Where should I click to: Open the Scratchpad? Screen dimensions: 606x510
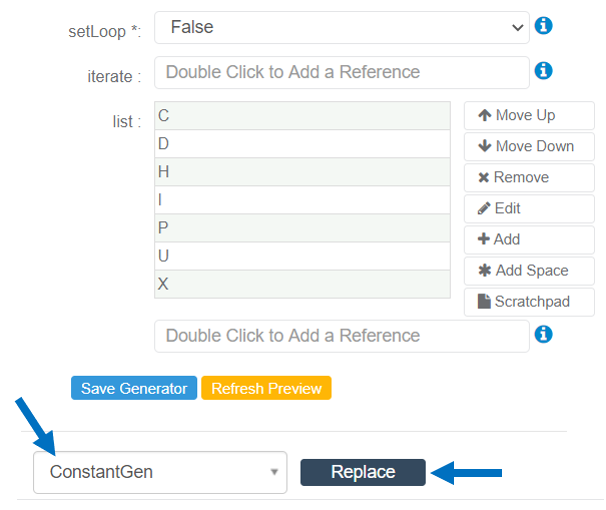(529, 301)
